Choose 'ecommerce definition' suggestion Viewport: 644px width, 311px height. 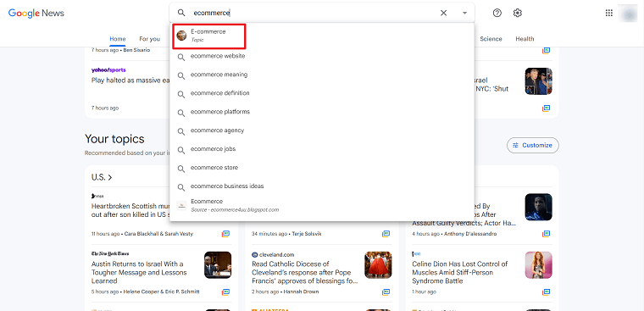click(322, 93)
